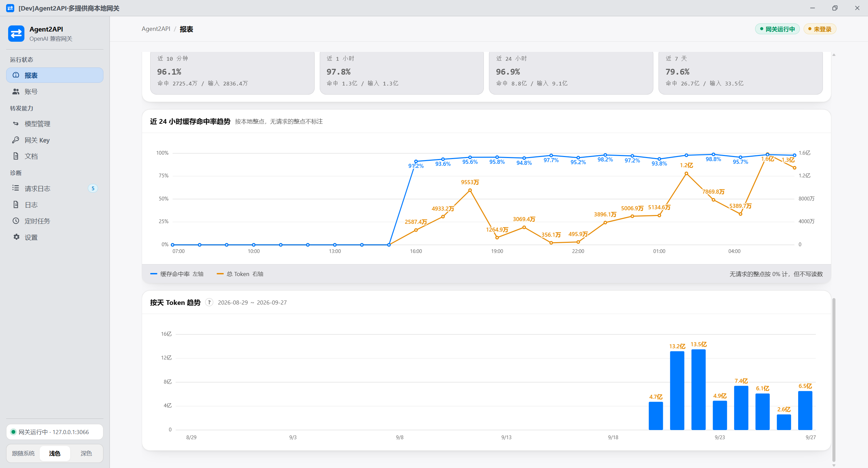Click the green status dot in 网关运行中 footer

14,432
